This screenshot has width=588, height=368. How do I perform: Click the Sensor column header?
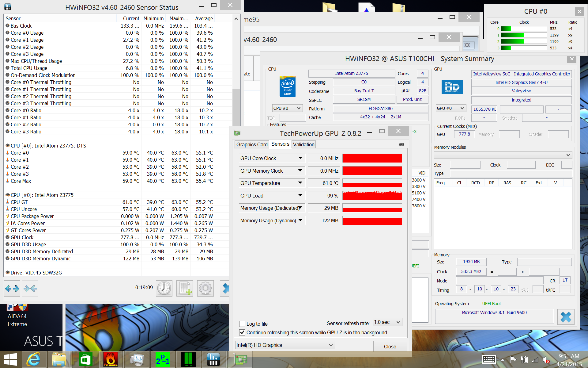click(x=60, y=18)
